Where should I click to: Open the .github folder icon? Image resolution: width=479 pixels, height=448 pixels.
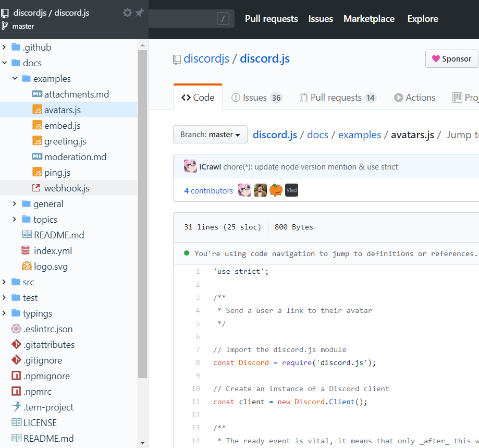[16, 47]
